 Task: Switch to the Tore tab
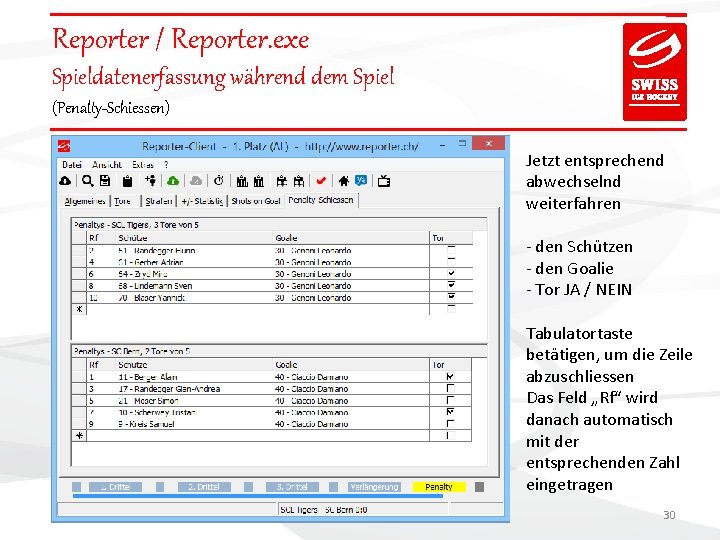click(x=122, y=201)
